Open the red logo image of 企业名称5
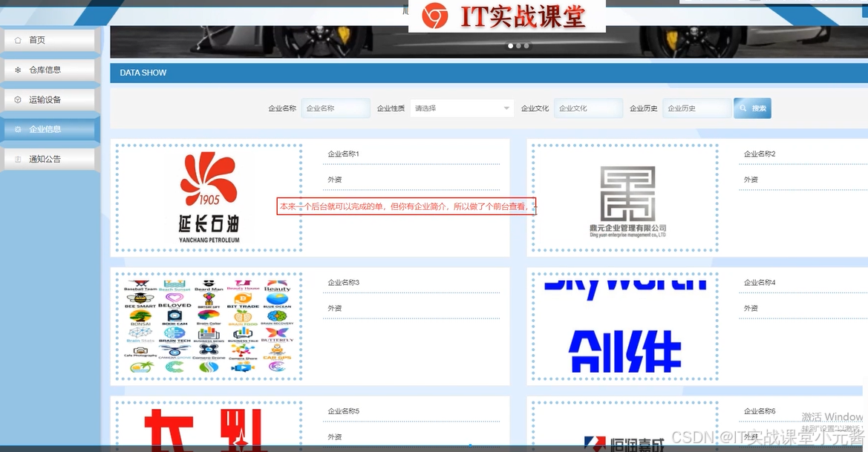The image size is (868, 452). pos(209,425)
